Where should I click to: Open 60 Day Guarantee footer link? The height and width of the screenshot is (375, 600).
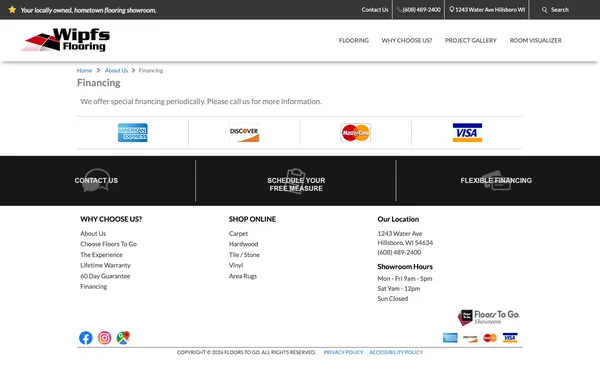[105, 276]
